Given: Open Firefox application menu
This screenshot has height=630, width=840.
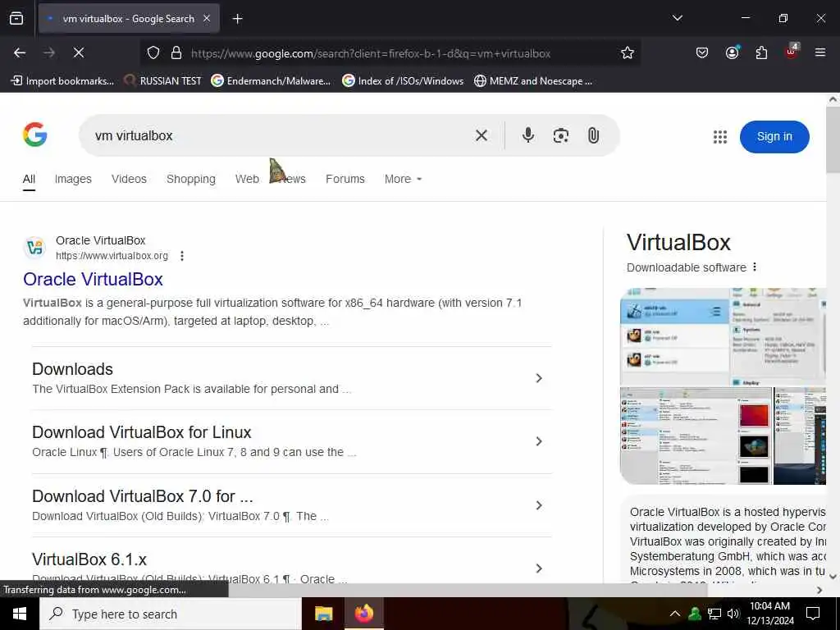Looking at the screenshot, I should (x=820, y=52).
